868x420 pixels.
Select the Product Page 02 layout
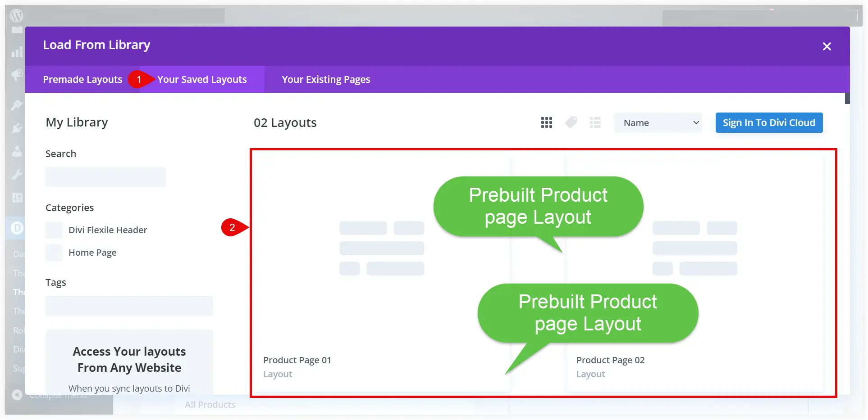[694, 274]
